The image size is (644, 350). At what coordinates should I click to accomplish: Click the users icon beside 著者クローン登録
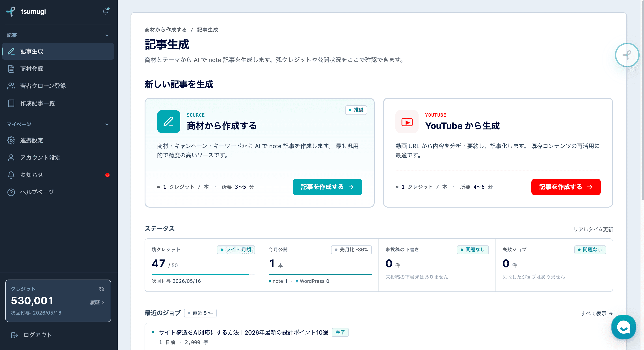coord(11,86)
